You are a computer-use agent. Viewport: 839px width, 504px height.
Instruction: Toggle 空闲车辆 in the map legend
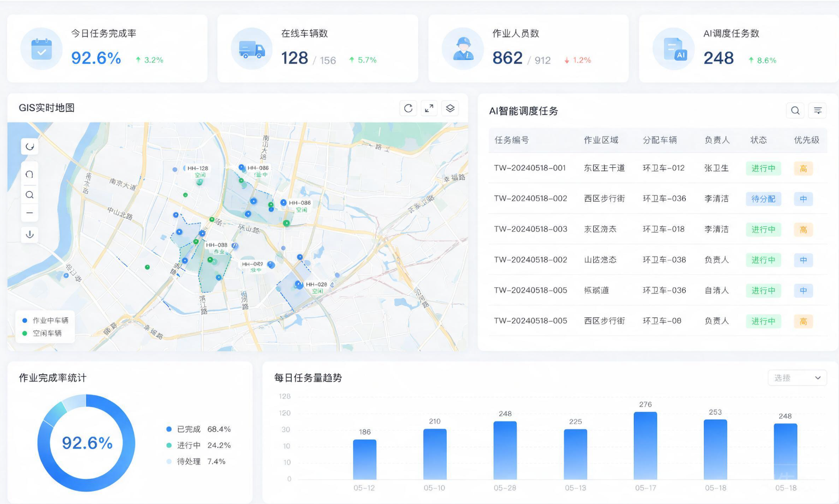[x=42, y=334]
